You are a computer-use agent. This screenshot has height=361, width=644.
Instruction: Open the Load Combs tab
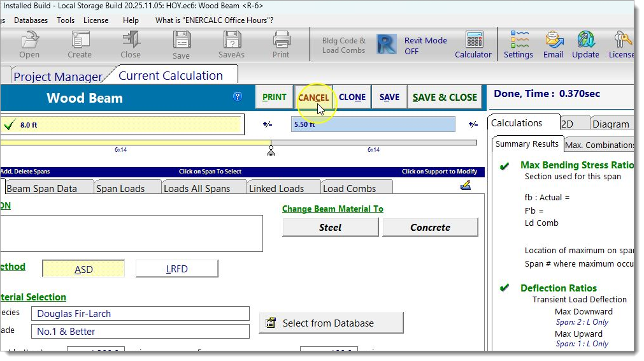[350, 188]
